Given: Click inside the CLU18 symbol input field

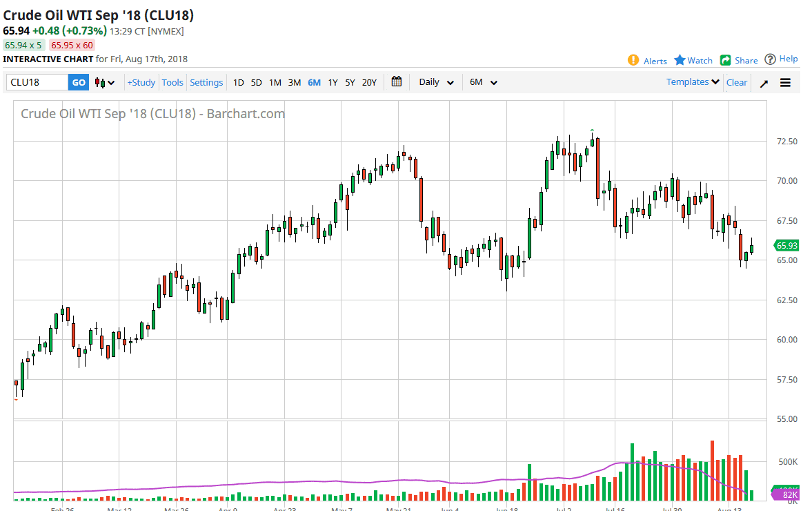Looking at the screenshot, I should pyautogui.click(x=38, y=81).
